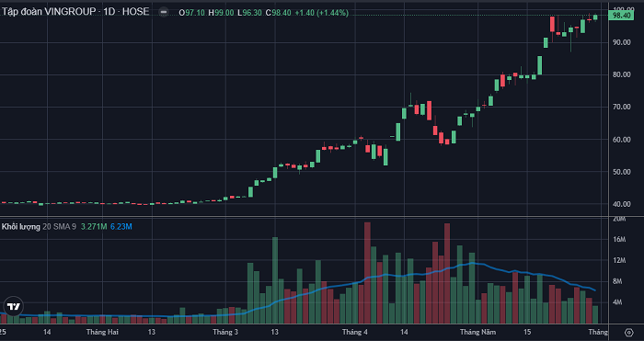Screen dimensions: 644x341
Task: Collapse the legend with the minus button
Action: pos(164,12)
